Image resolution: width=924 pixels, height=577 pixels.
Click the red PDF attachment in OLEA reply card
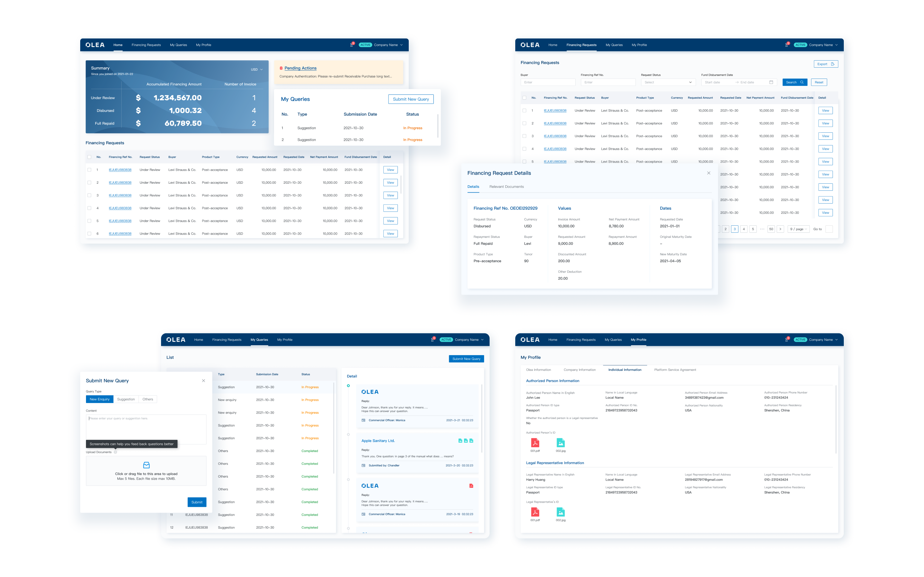[x=471, y=486]
